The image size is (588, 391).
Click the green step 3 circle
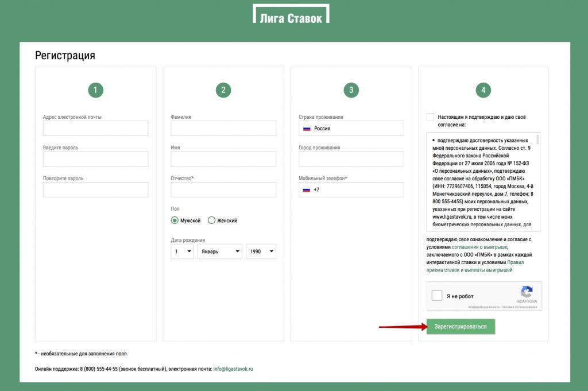pyautogui.click(x=351, y=90)
